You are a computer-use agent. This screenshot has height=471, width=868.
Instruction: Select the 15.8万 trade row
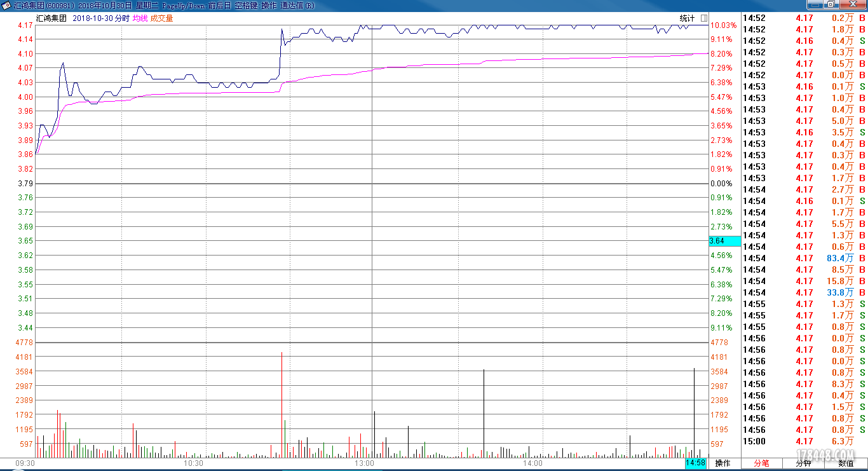click(804, 281)
